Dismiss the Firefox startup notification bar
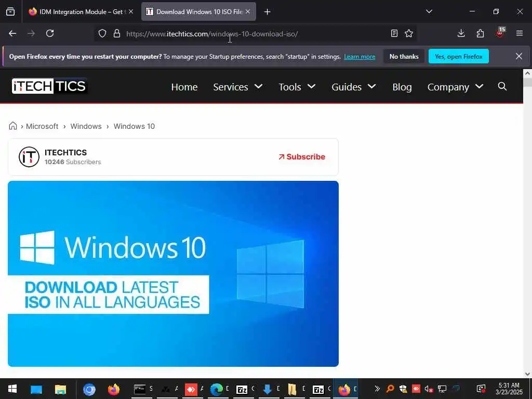The image size is (532, 399). point(519,56)
